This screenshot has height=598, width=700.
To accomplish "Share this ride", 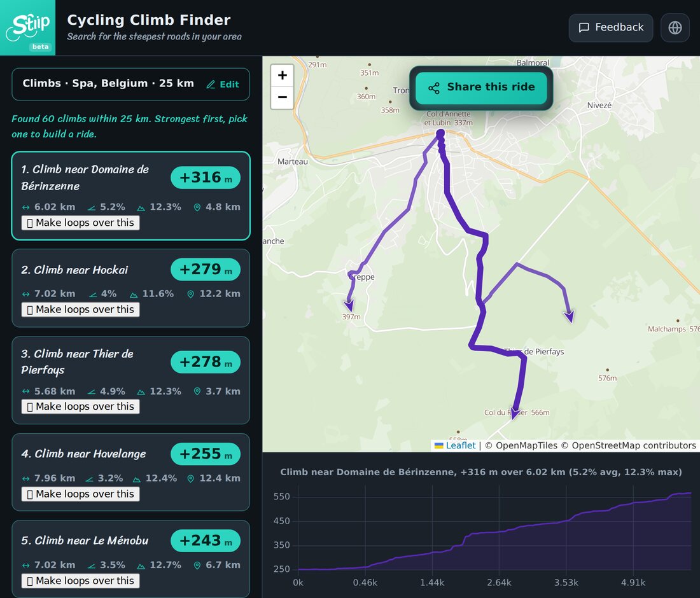I will [481, 87].
